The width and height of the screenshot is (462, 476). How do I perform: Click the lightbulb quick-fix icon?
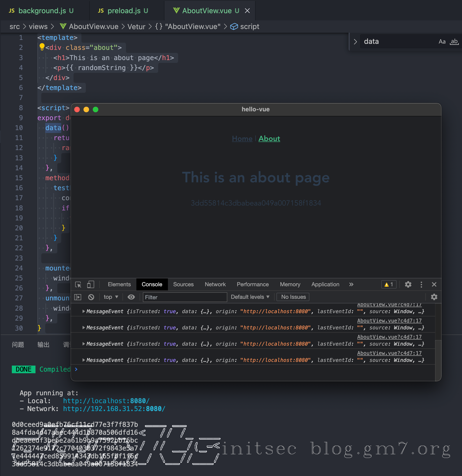42,46
